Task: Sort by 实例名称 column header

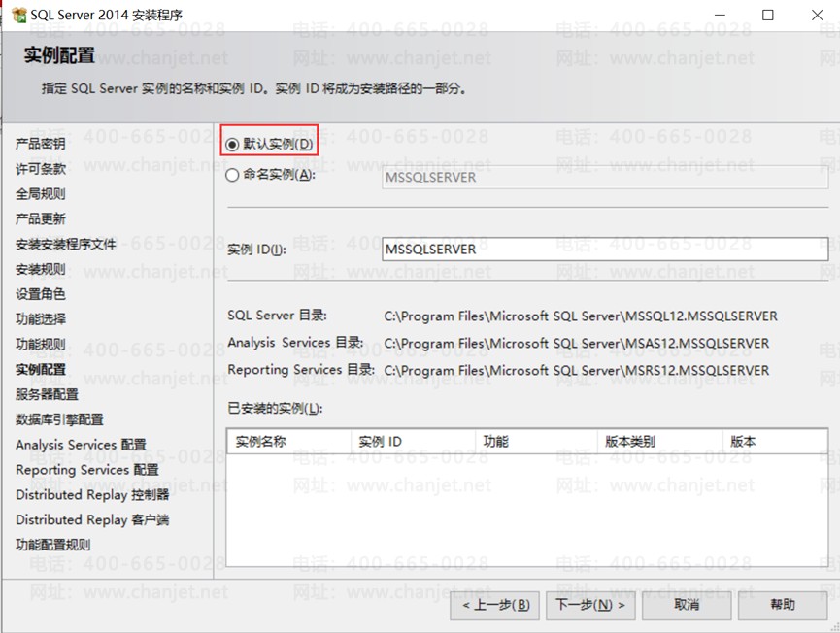Action: [x=289, y=442]
